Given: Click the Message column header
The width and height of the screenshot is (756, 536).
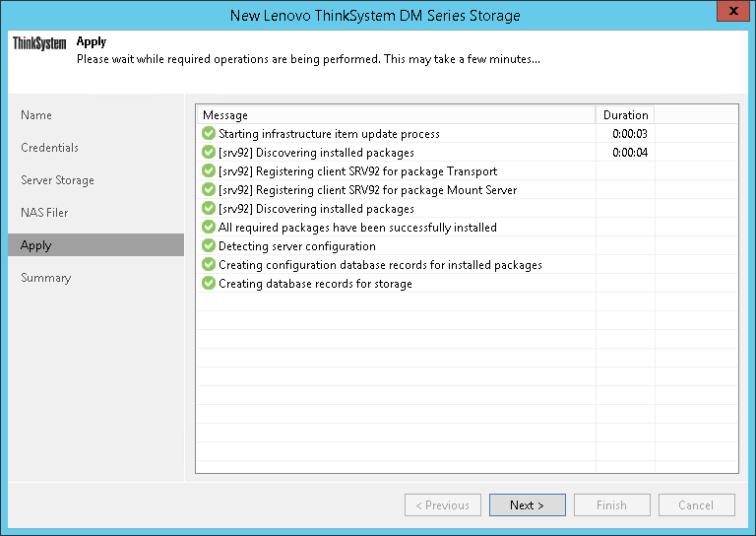Looking at the screenshot, I should tap(396, 115).
